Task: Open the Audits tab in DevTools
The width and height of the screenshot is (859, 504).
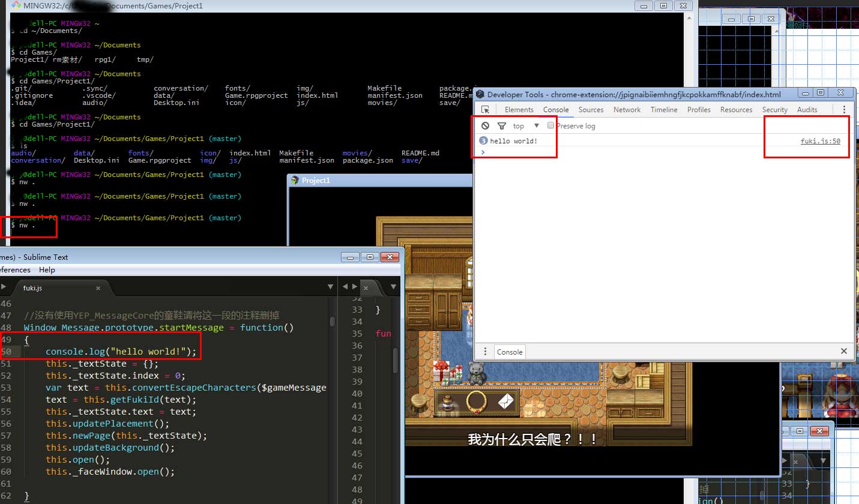Action: [x=807, y=110]
